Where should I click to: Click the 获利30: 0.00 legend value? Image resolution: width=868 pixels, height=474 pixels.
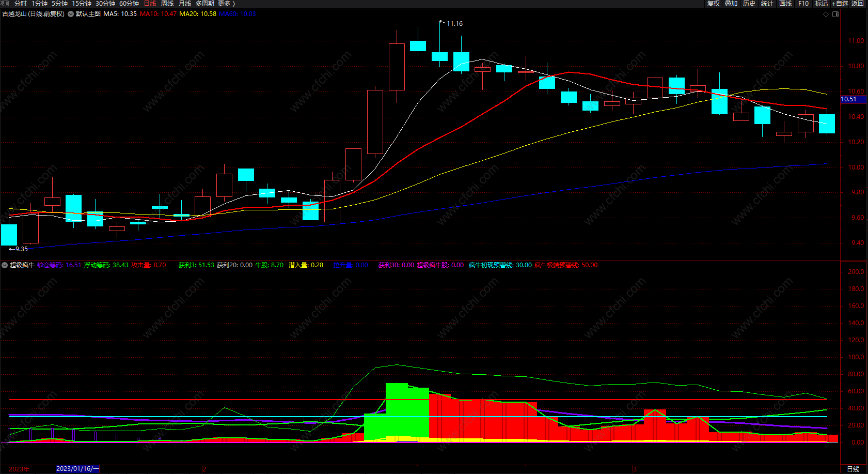tap(396, 265)
